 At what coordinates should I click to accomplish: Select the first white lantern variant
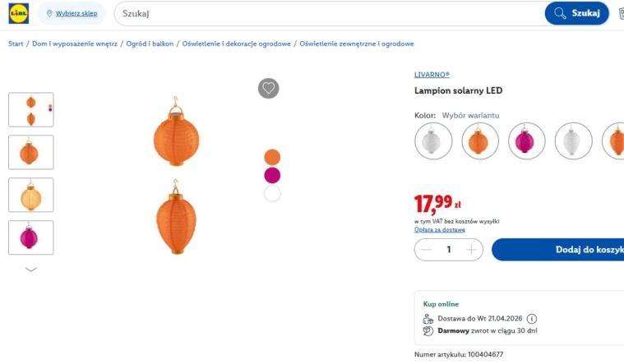click(433, 141)
